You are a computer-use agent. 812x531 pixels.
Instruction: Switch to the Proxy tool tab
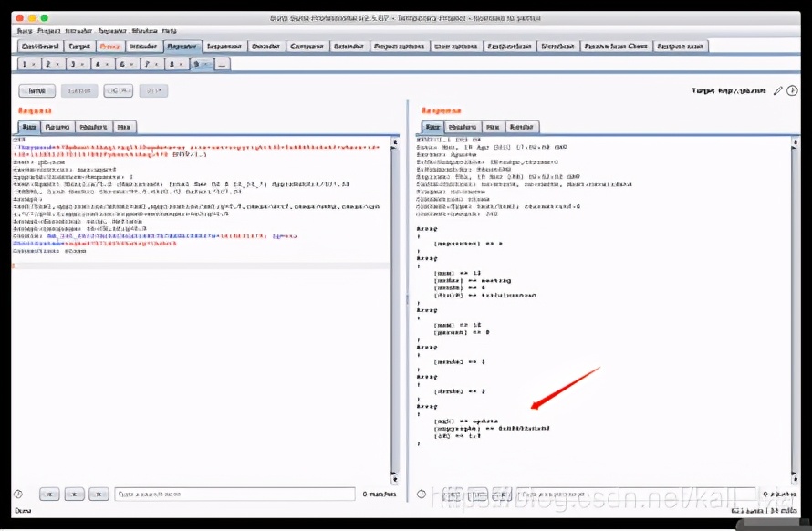(109, 46)
